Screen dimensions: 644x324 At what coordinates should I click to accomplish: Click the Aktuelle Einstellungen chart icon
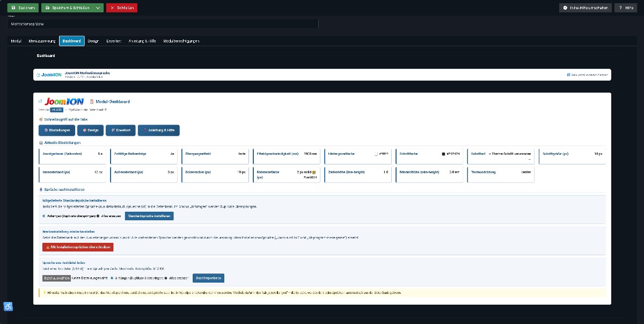(x=41, y=143)
